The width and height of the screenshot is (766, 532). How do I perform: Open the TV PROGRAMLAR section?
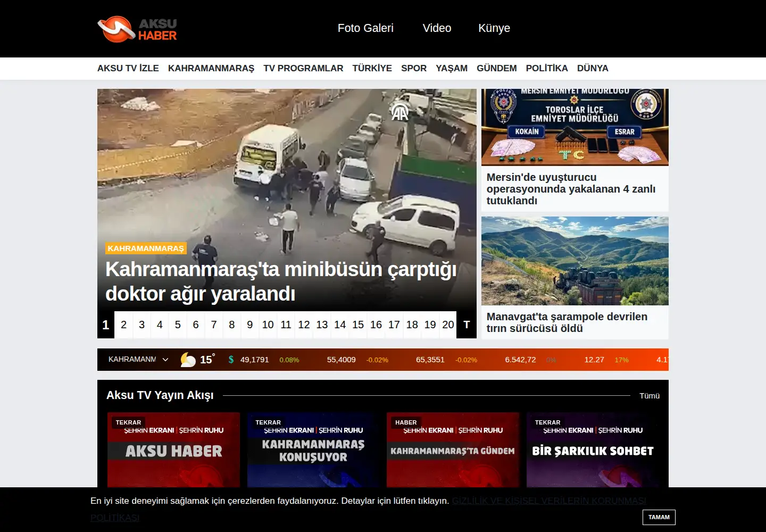click(303, 68)
